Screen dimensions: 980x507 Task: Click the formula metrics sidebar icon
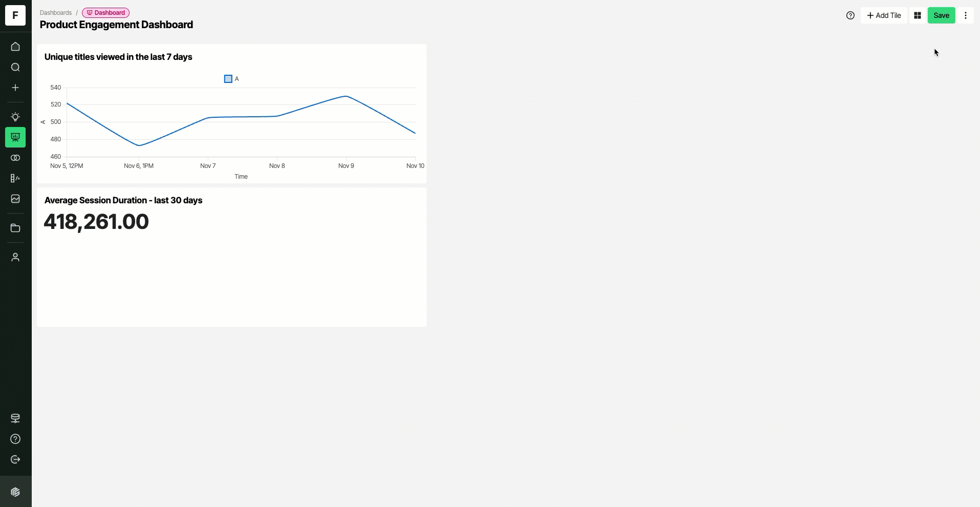(x=15, y=178)
